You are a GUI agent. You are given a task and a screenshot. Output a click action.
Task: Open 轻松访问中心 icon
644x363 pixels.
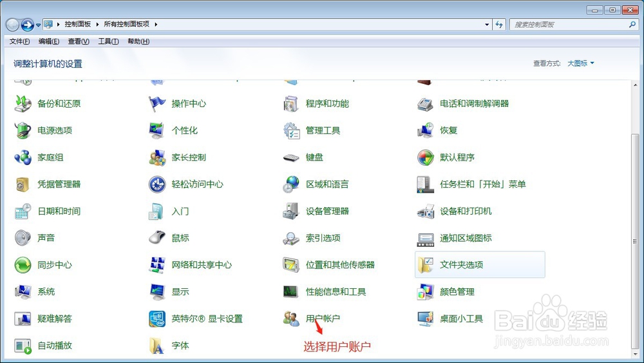pos(157,184)
